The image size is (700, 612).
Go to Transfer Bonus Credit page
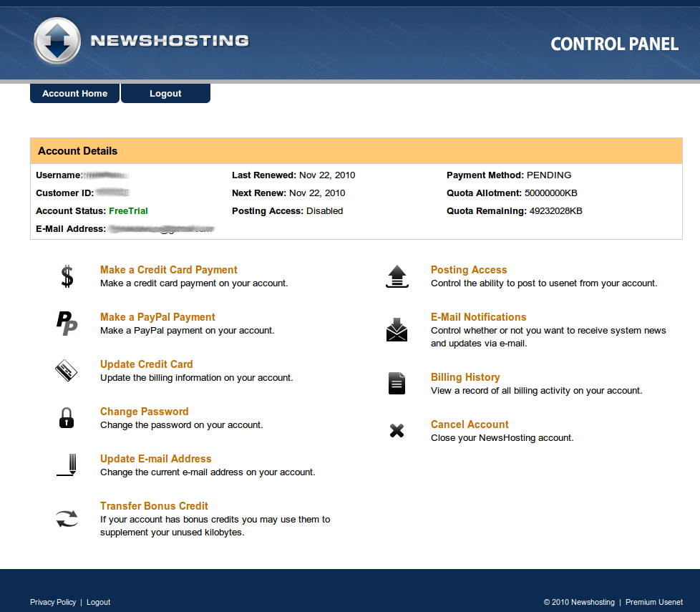click(x=154, y=506)
